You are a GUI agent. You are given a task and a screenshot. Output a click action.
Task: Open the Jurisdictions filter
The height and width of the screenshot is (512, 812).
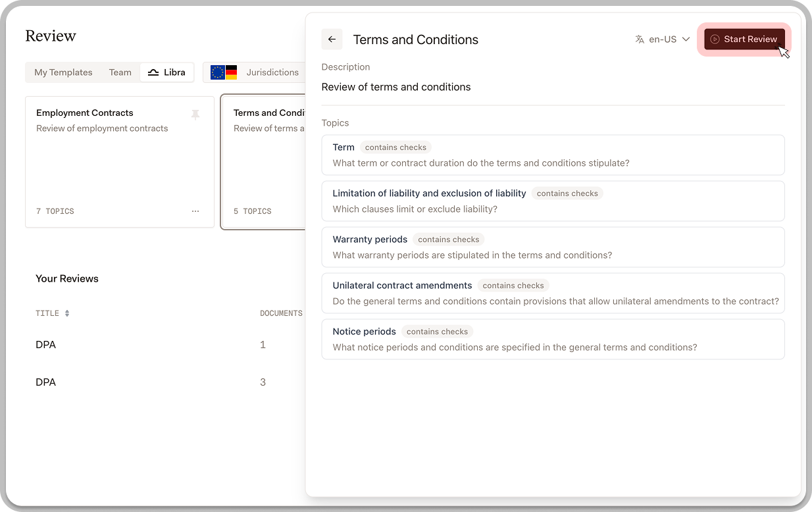[255, 72]
